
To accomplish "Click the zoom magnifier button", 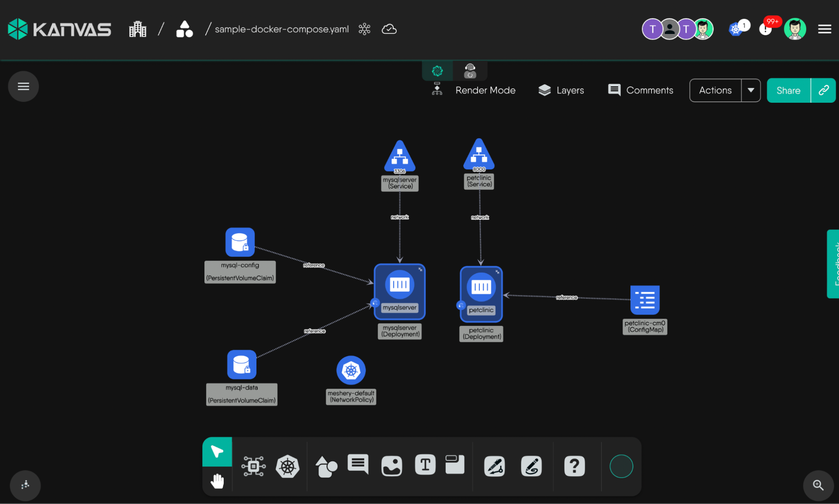I will click(818, 485).
